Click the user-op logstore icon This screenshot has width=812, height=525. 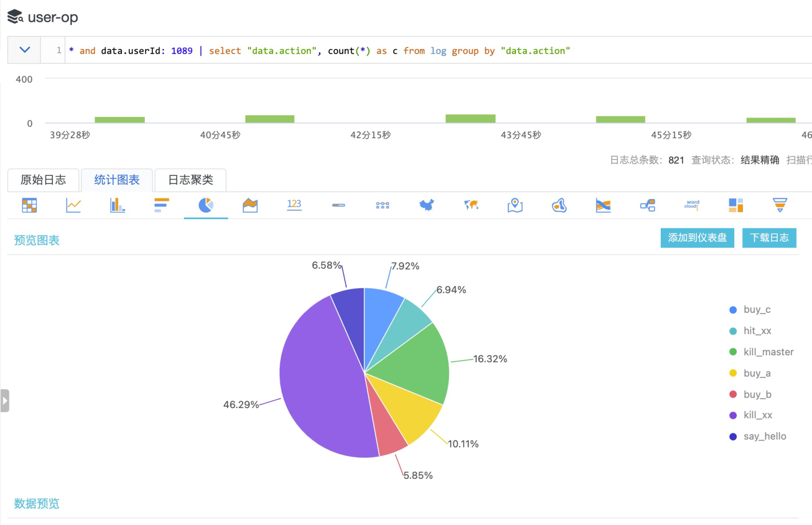coord(15,17)
